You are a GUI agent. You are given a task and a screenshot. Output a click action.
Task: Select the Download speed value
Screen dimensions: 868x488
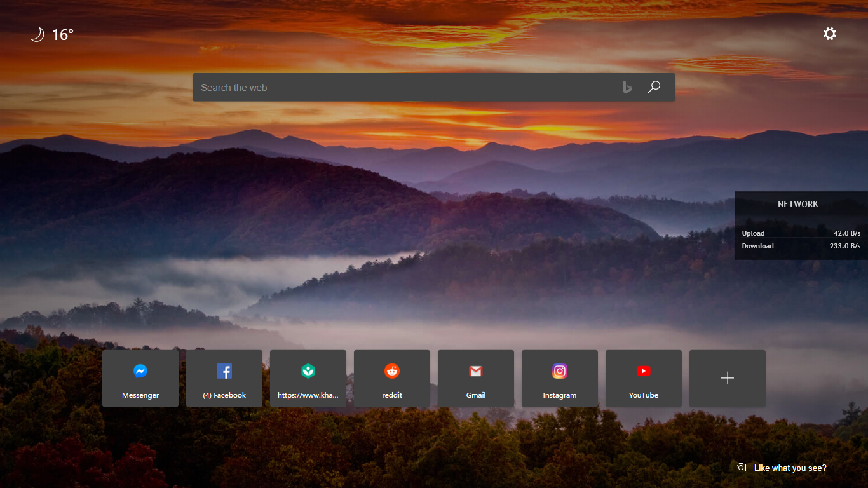pyautogui.click(x=845, y=246)
